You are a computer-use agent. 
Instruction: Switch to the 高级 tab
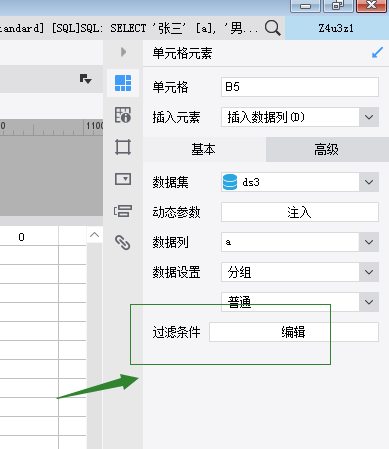click(x=327, y=149)
